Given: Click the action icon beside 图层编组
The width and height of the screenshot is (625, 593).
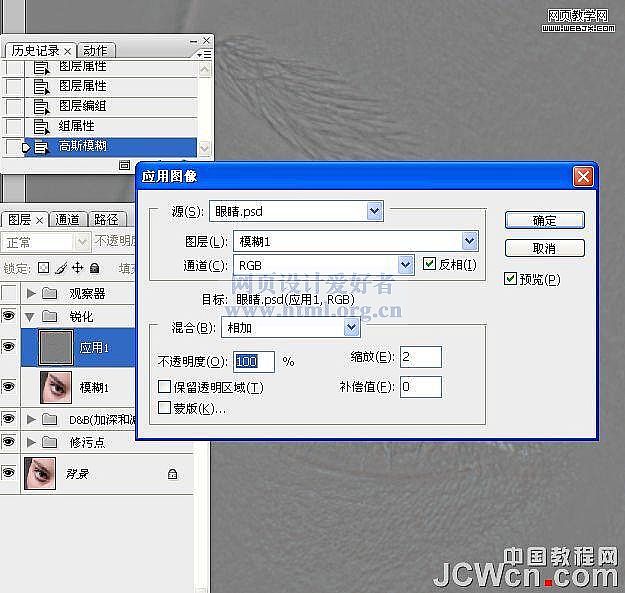Looking at the screenshot, I should coord(41,106).
